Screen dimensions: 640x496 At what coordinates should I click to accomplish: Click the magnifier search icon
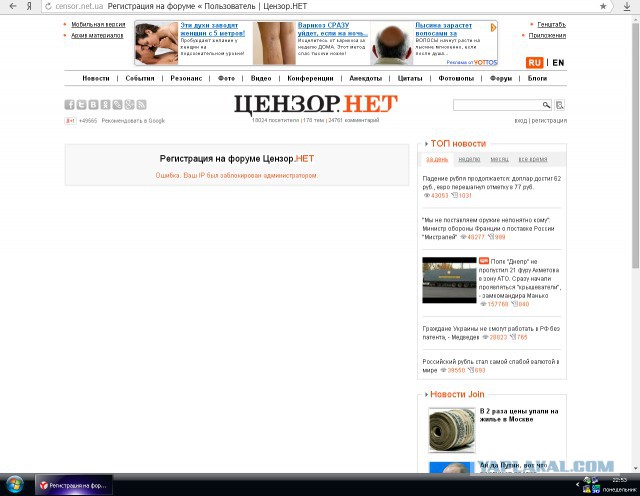547,105
